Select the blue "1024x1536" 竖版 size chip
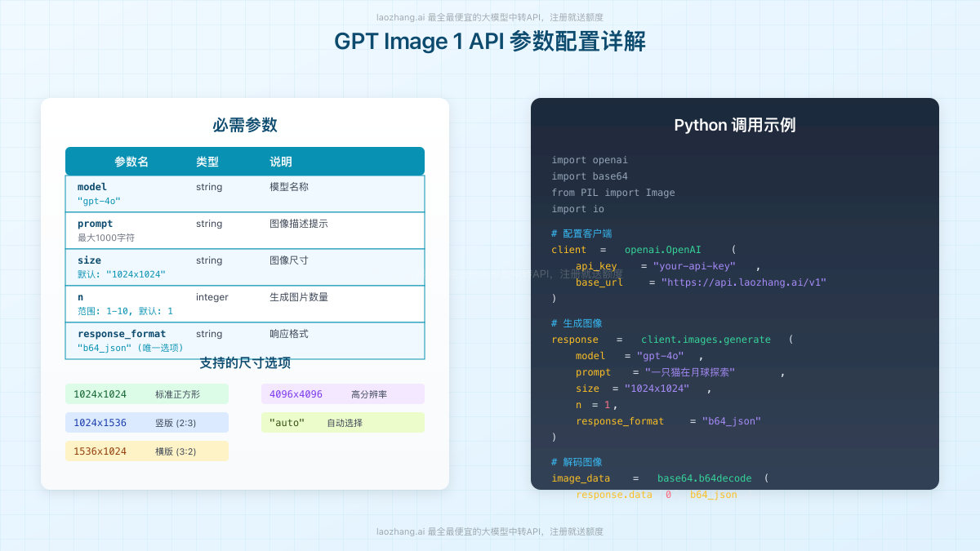The image size is (980, 551). (147, 423)
